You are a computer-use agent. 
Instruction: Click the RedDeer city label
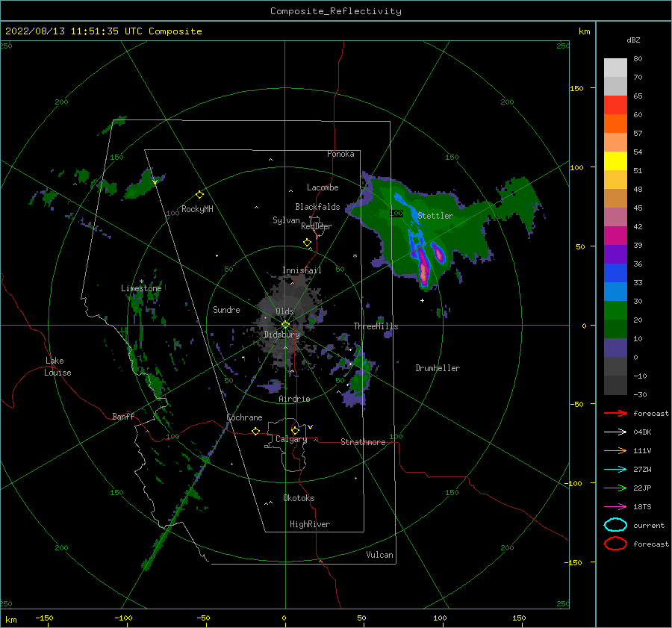[317, 226]
